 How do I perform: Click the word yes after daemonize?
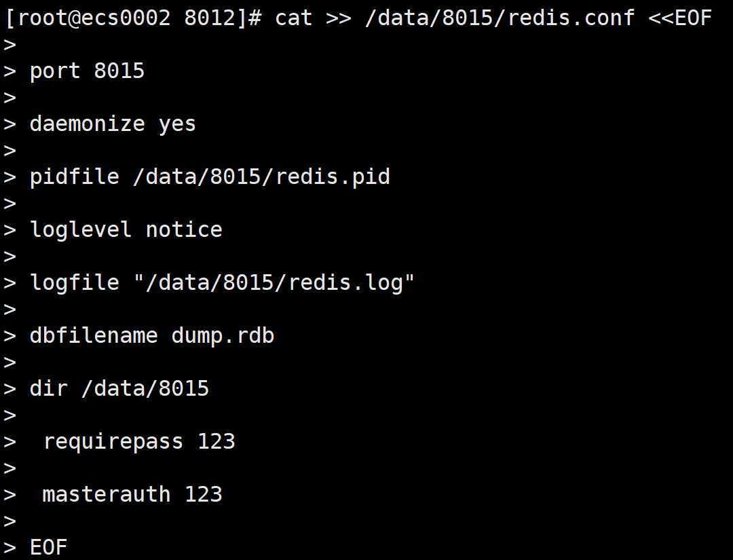point(177,124)
